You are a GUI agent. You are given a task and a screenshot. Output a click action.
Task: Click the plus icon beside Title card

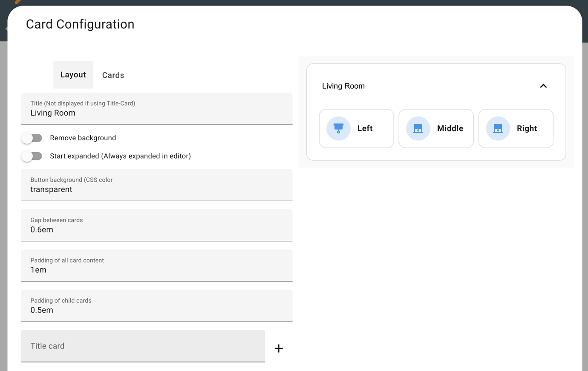coord(279,348)
